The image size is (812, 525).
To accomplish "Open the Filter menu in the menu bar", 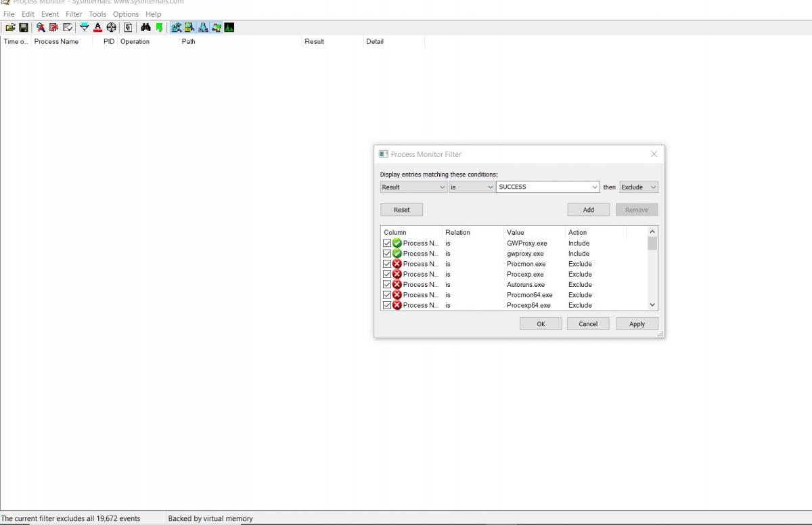I will click(x=74, y=14).
